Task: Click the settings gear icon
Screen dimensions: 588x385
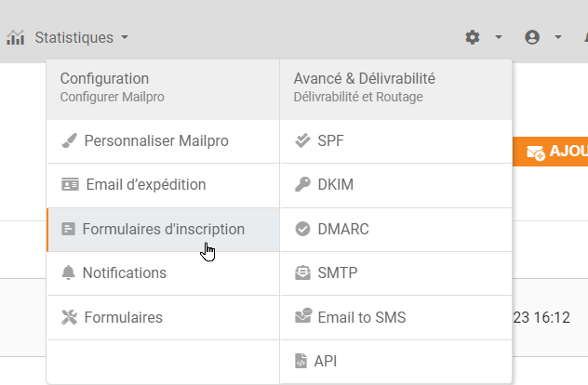Action: [472, 37]
